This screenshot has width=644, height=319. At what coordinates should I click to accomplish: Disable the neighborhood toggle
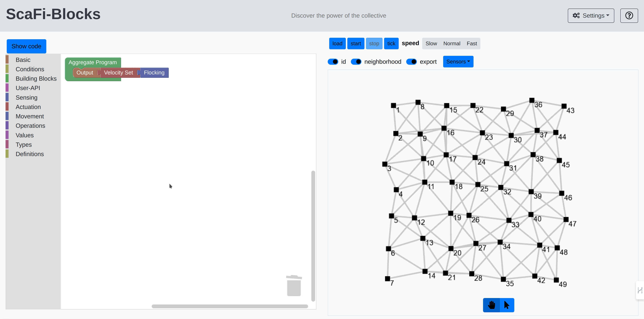(x=356, y=62)
